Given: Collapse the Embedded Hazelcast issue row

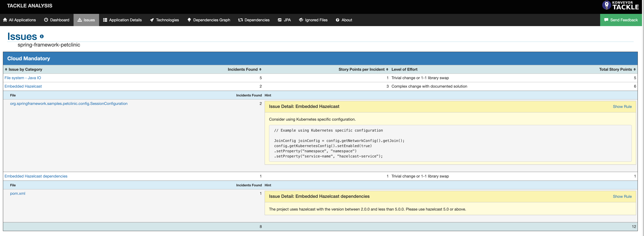Looking at the screenshot, I should tap(23, 86).
